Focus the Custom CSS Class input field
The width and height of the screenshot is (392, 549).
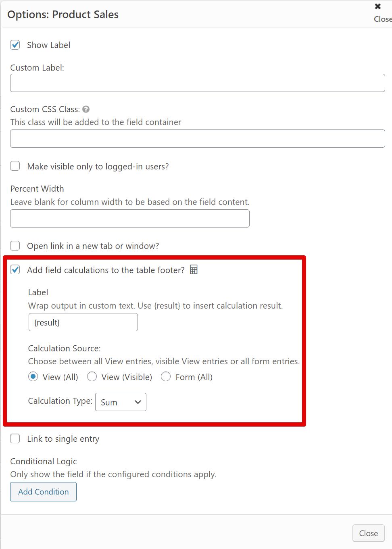tap(197, 139)
